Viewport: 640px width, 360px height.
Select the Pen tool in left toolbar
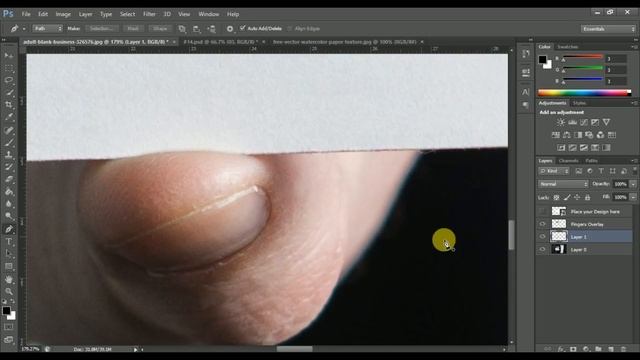pos(9,229)
